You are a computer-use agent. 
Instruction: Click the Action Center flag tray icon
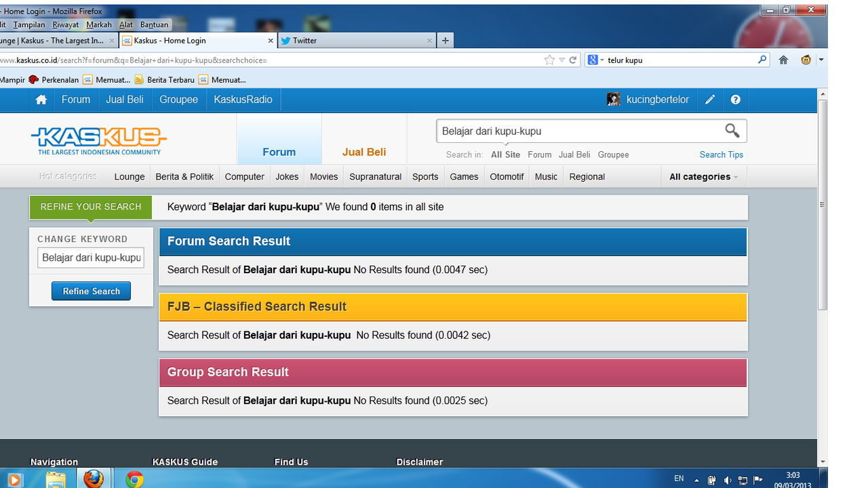(x=758, y=480)
